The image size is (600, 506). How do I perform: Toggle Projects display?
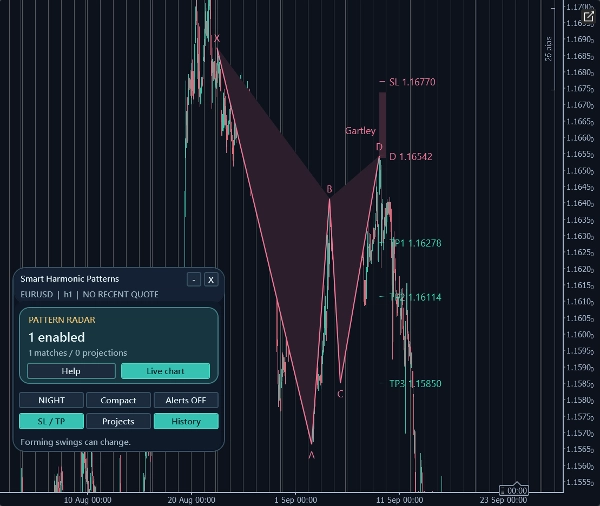tap(118, 421)
